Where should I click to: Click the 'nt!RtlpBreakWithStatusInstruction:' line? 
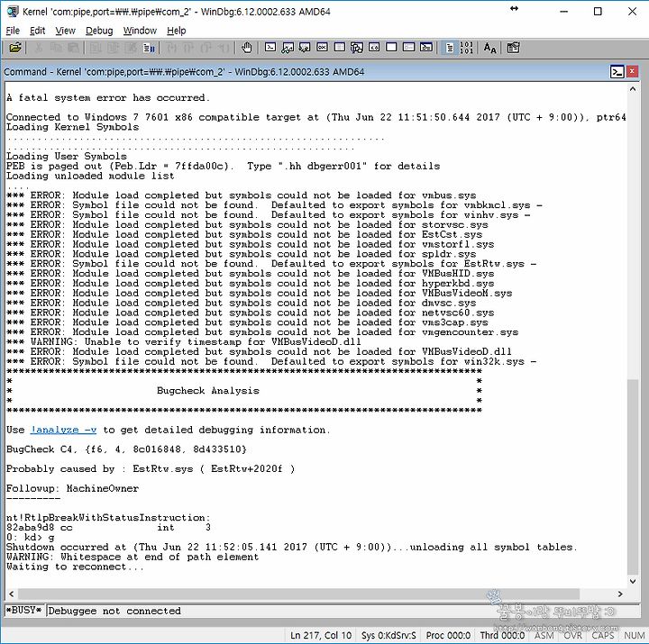[x=108, y=518]
